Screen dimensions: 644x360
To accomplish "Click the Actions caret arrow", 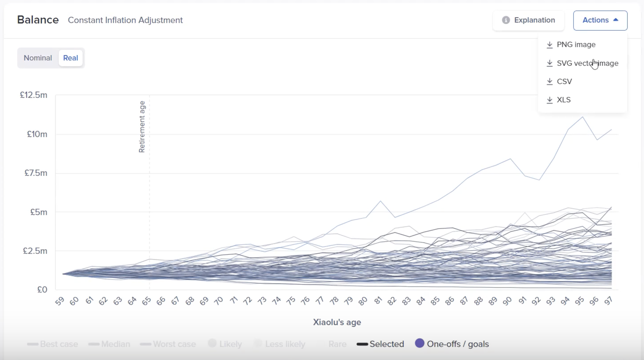I will click(x=616, y=20).
